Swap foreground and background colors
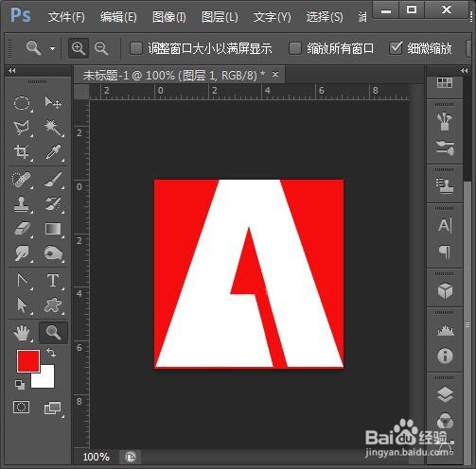The image size is (476, 469). click(x=51, y=353)
